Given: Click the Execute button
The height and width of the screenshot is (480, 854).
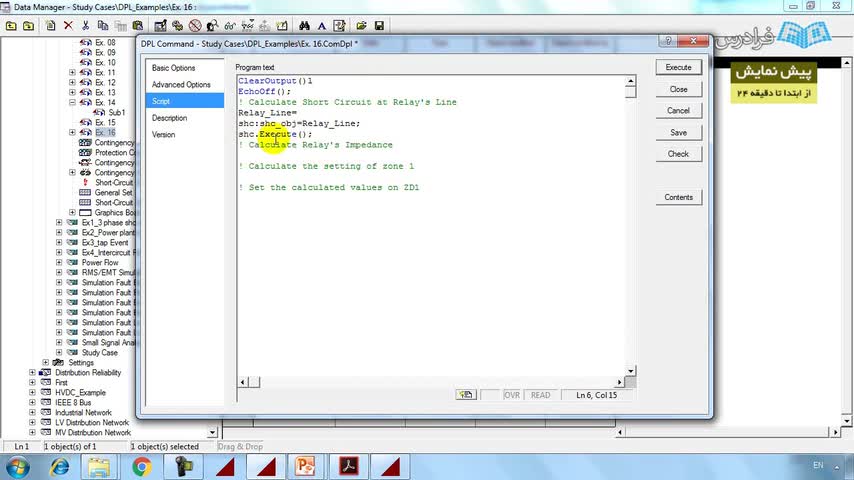Looking at the screenshot, I should [679, 67].
